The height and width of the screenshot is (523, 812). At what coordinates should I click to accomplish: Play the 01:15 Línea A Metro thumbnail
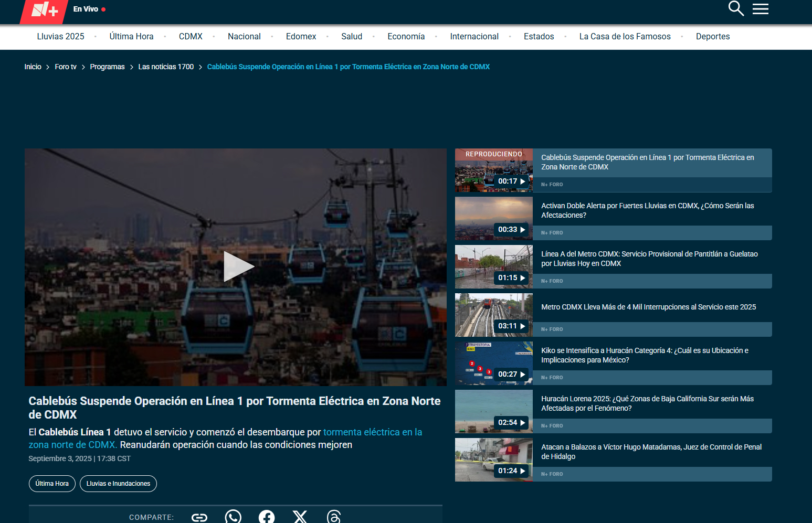click(x=494, y=266)
